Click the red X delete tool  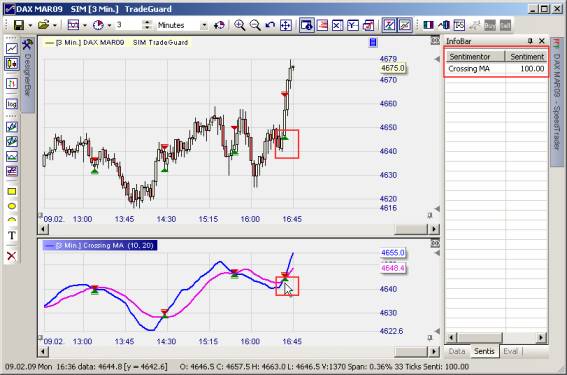pos(12,256)
